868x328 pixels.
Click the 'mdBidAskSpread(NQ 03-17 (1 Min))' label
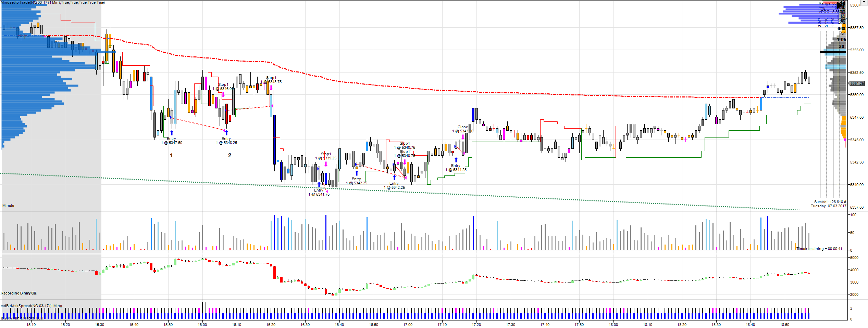(x=31, y=306)
